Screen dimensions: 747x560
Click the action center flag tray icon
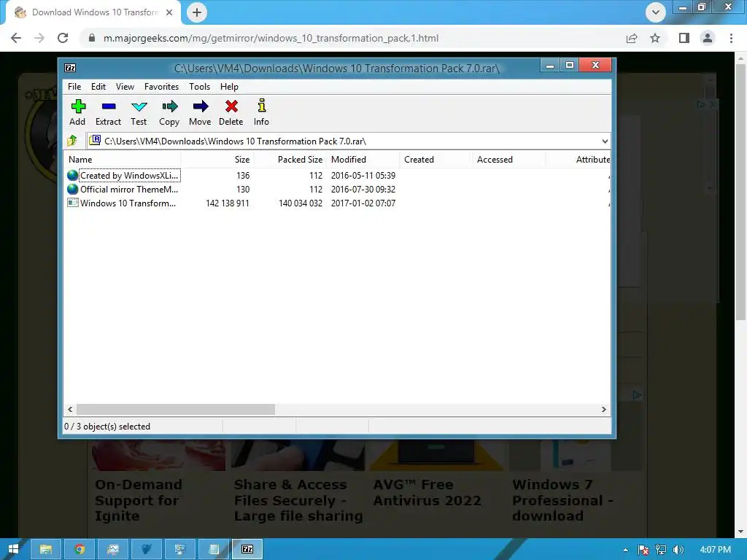[x=643, y=550]
